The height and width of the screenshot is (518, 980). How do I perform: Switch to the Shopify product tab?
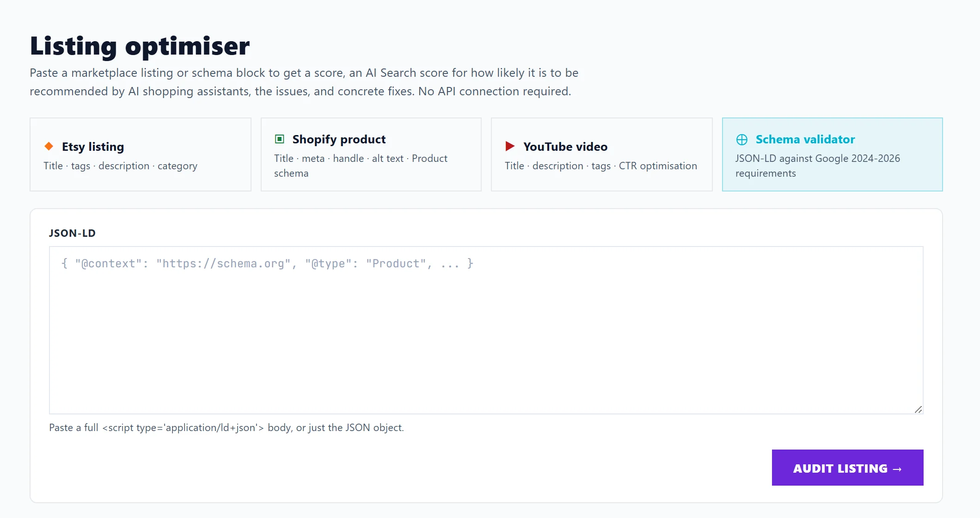(371, 154)
